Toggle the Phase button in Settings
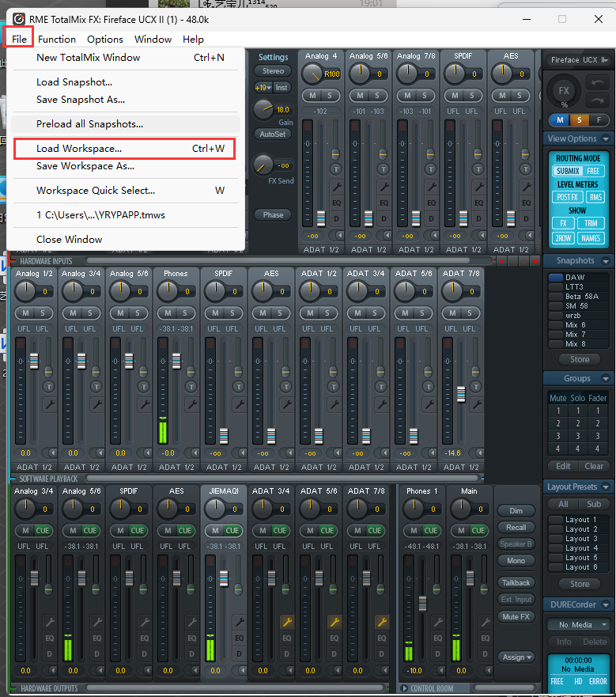The width and height of the screenshot is (616, 697). pos(273,214)
